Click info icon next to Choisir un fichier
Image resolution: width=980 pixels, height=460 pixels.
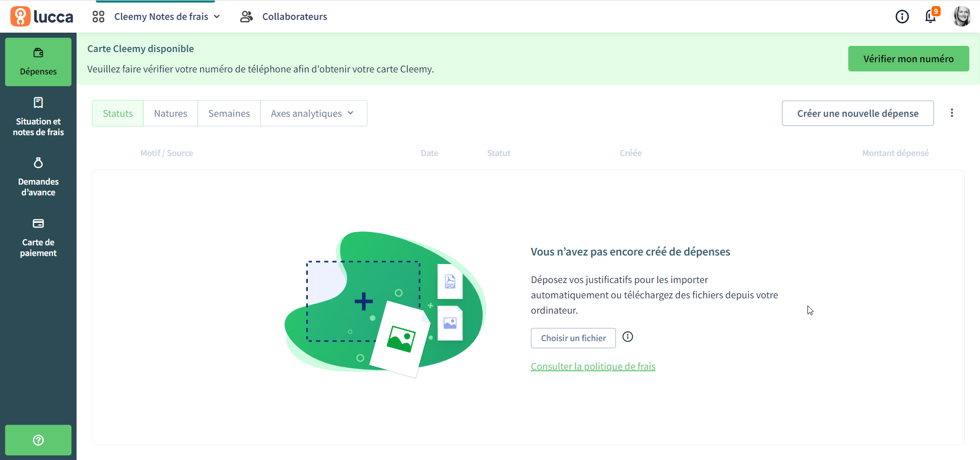[x=628, y=337]
